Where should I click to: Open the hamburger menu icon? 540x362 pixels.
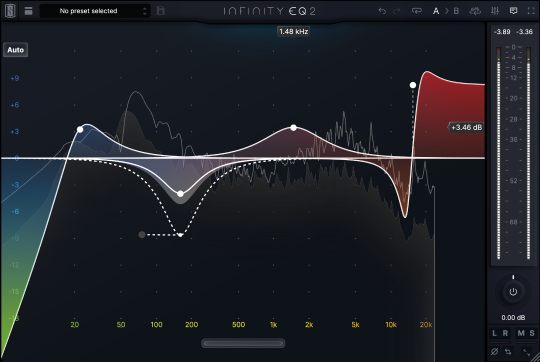(x=29, y=11)
